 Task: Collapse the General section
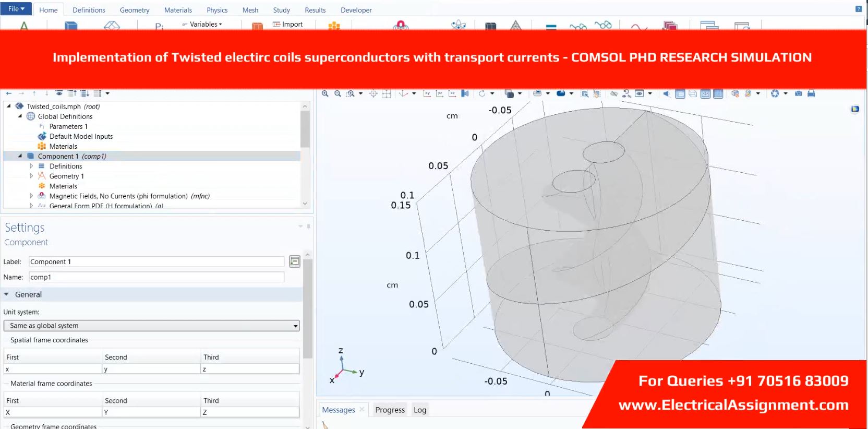coord(6,294)
